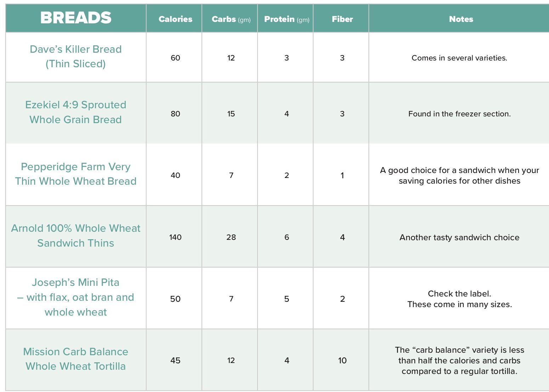Select the 80 calories cell for Ezekiel
549x392 pixels.
[x=175, y=114]
